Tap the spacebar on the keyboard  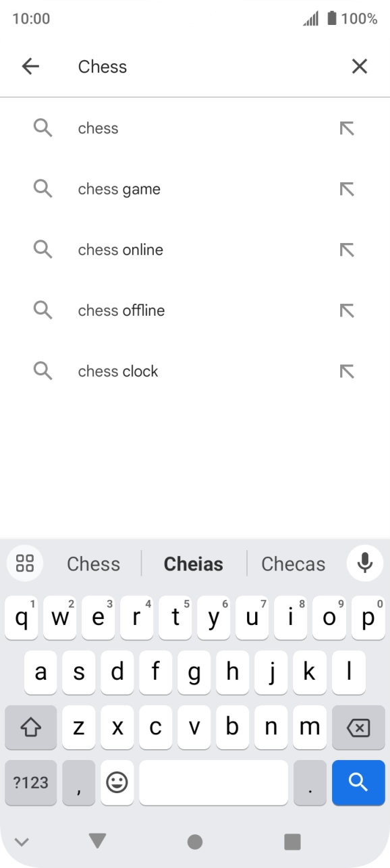point(213,783)
